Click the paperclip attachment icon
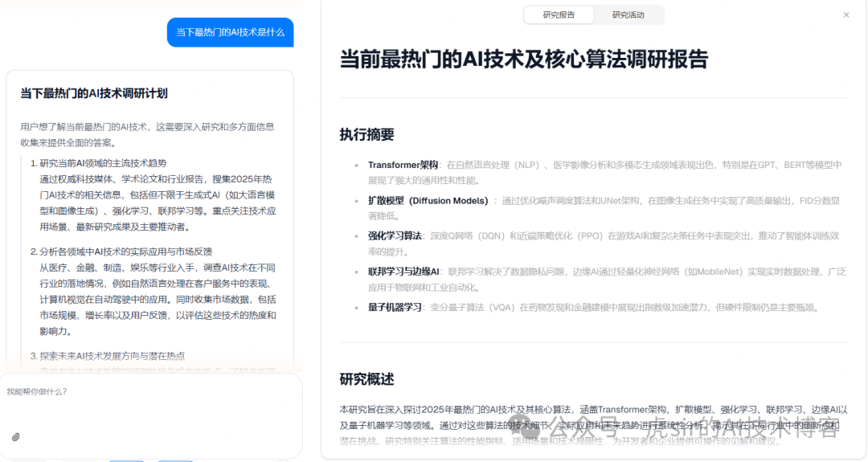 point(16,437)
